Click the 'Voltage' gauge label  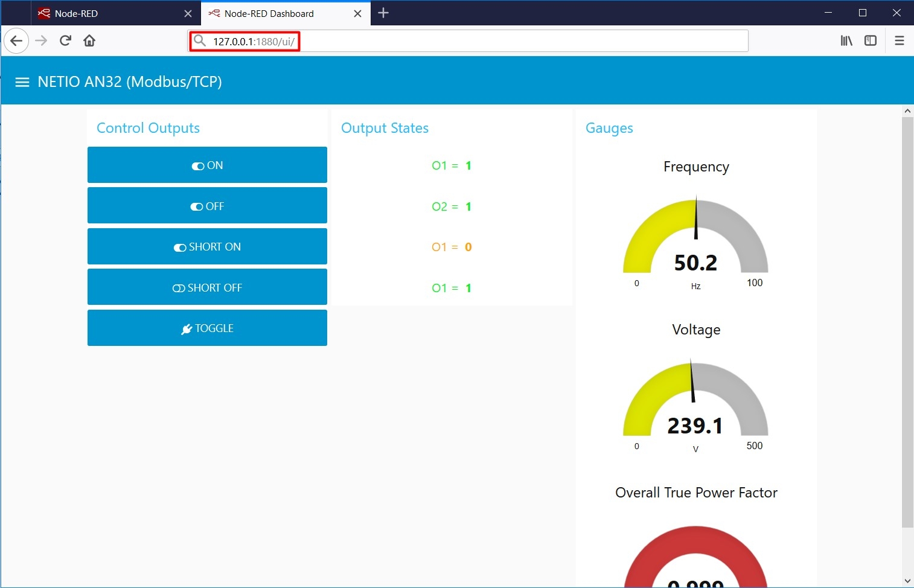tap(696, 330)
